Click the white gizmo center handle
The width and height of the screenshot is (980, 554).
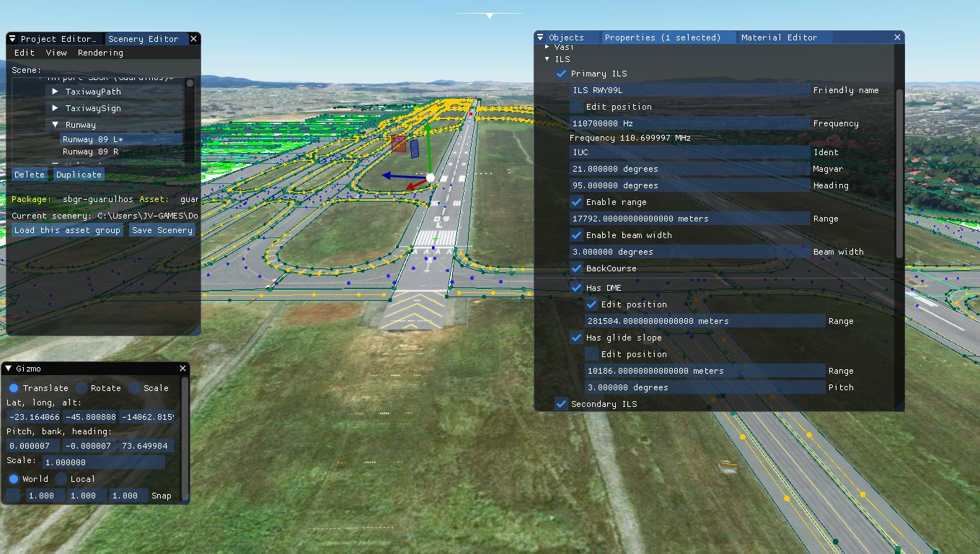tap(431, 177)
